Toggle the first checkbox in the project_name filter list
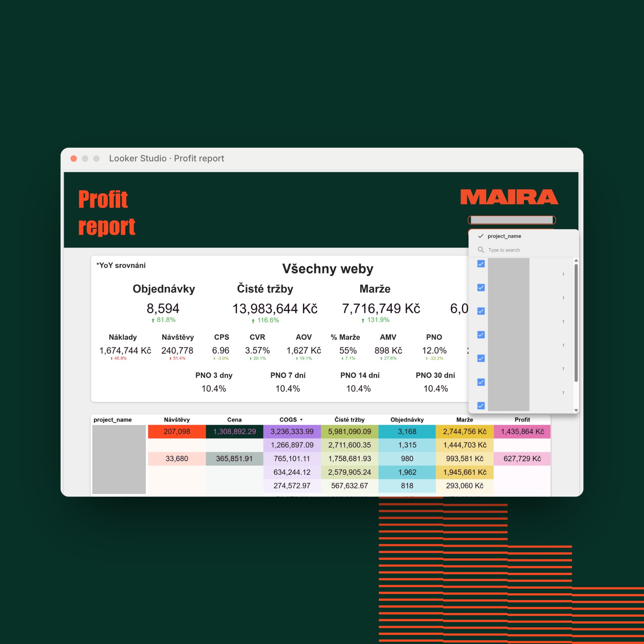The image size is (644, 644). 481,264
